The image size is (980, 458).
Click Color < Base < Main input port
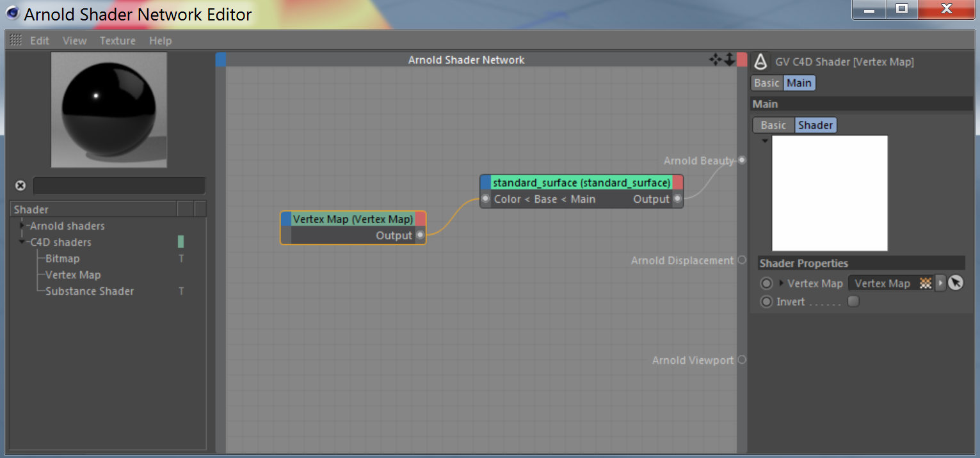click(486, 199)
